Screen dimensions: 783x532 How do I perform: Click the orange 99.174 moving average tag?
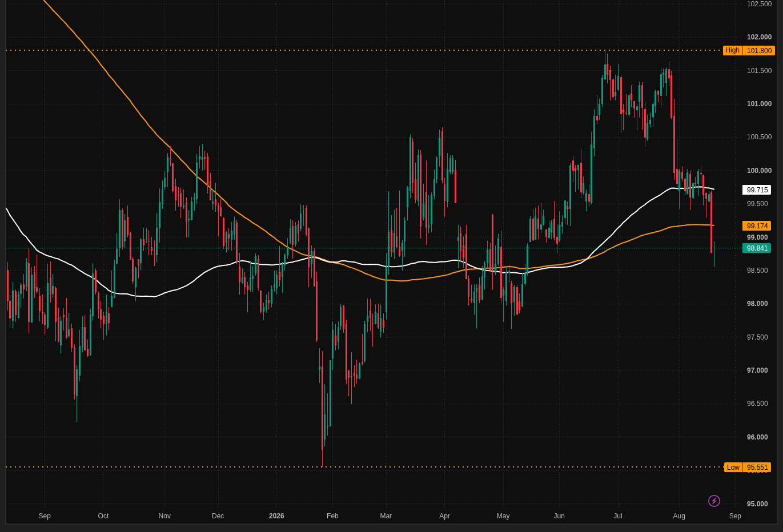coord(757,226)
